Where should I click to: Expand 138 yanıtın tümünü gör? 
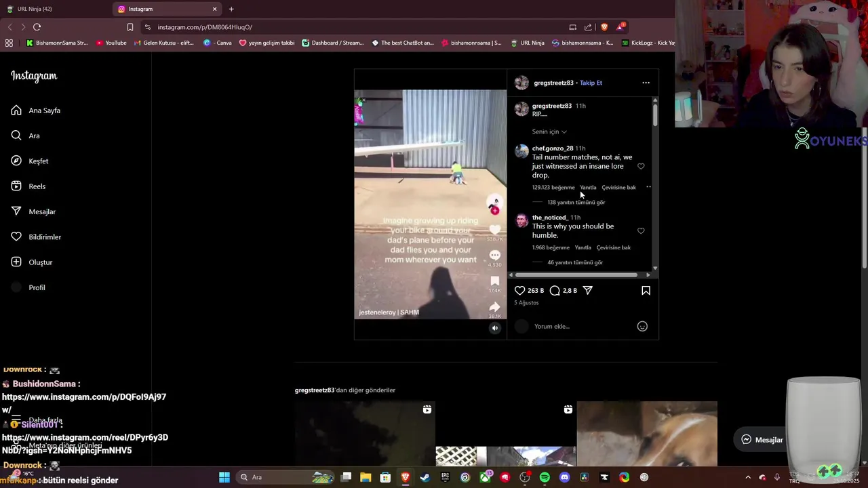point(576,203)
